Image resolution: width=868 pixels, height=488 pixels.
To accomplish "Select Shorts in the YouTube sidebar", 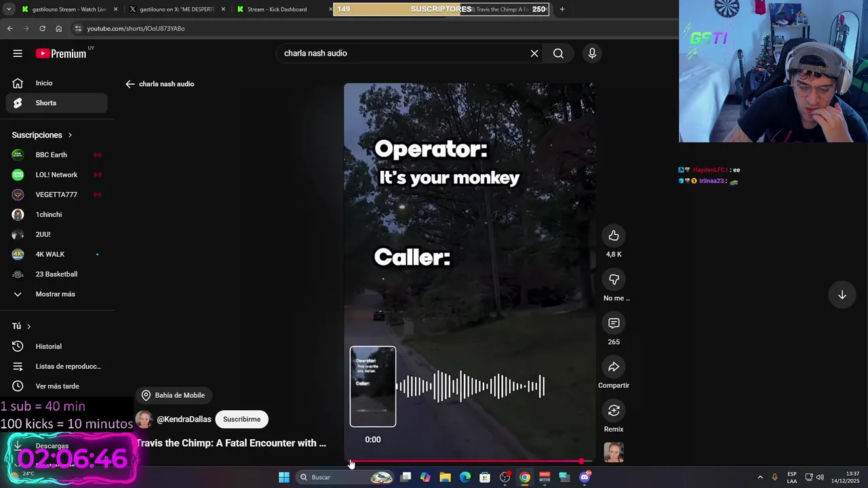I will click(57, 103).
